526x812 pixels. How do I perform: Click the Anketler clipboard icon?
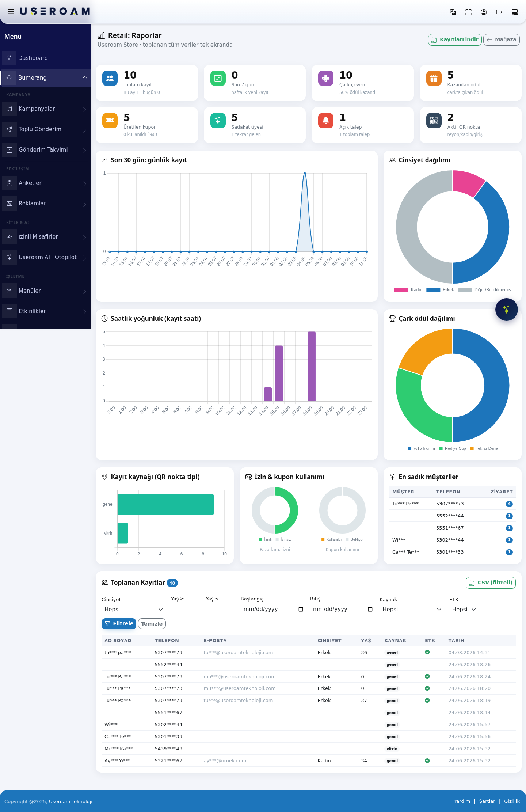pos(9,183)
